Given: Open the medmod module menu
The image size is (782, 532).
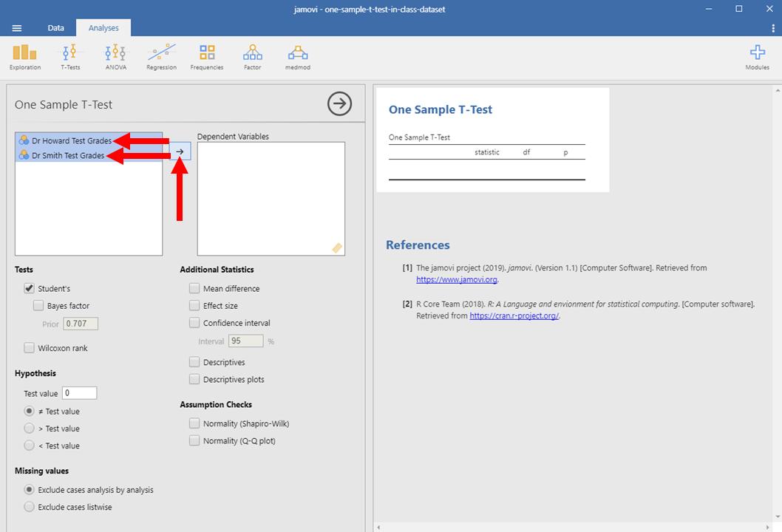Looking at the screenshot, I should coord(298,57).
